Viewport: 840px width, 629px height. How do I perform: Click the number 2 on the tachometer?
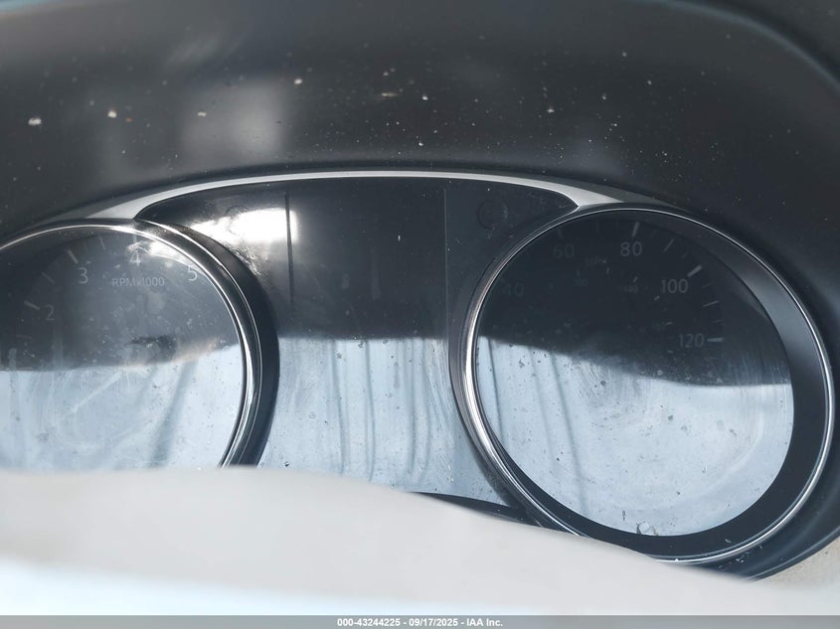click(48, 313)
